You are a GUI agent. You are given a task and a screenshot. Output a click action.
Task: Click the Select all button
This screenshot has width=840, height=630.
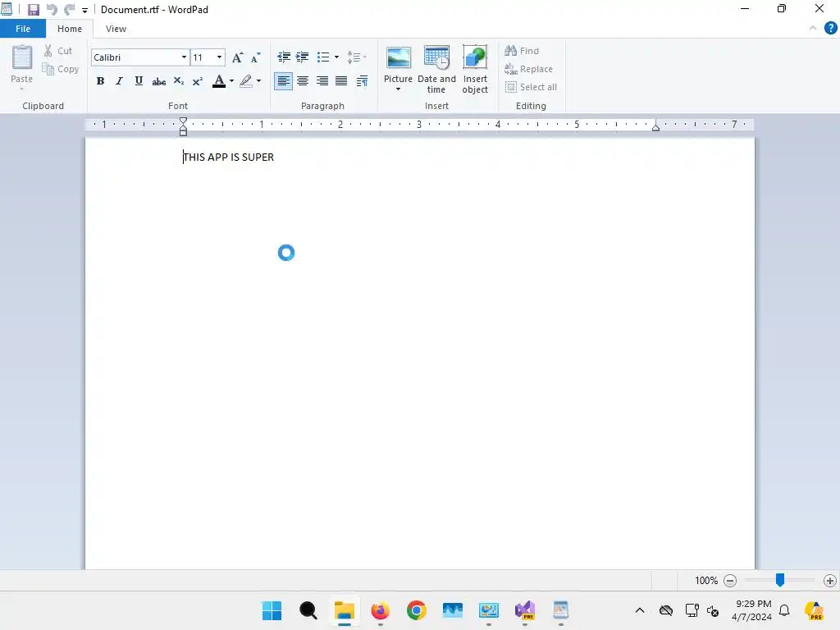click(x=531, y=87)
